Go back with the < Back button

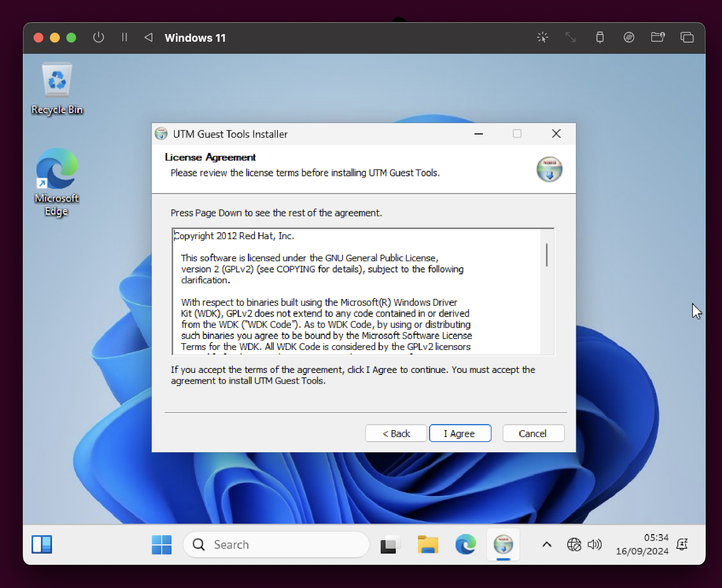click(x=396, y=433)
